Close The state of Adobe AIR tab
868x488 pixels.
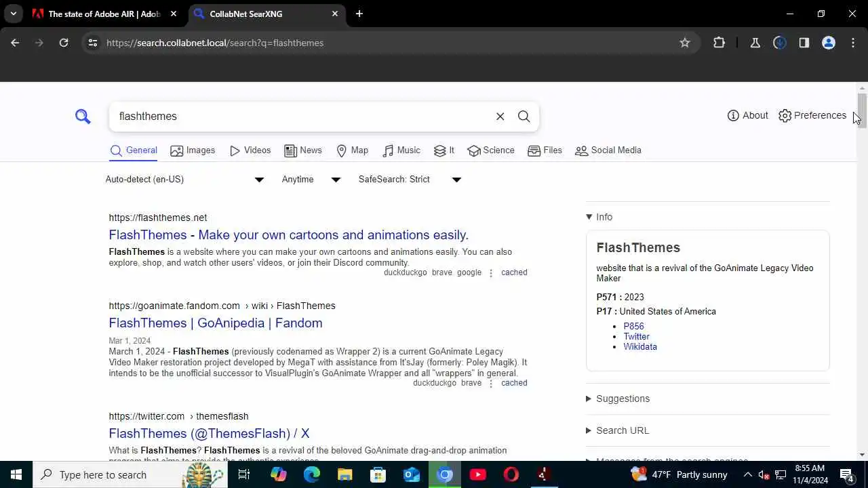click(x=174, y=14)
